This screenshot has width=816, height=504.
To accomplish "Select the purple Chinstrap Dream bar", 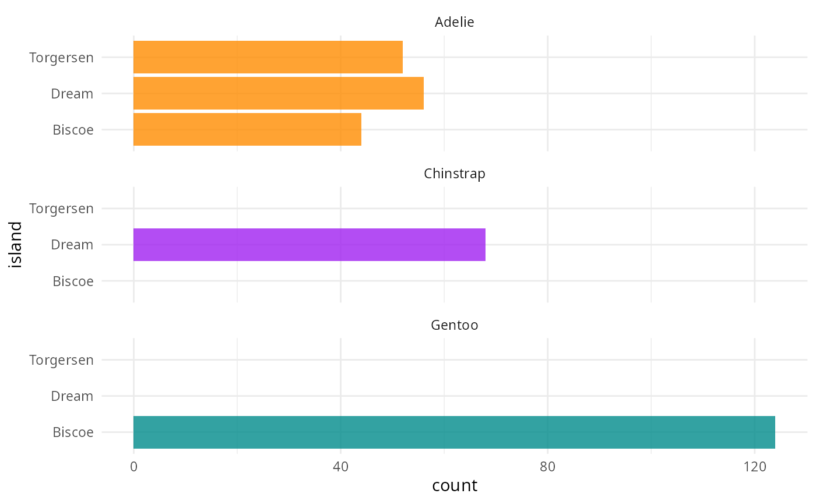I will click(309, 245).
